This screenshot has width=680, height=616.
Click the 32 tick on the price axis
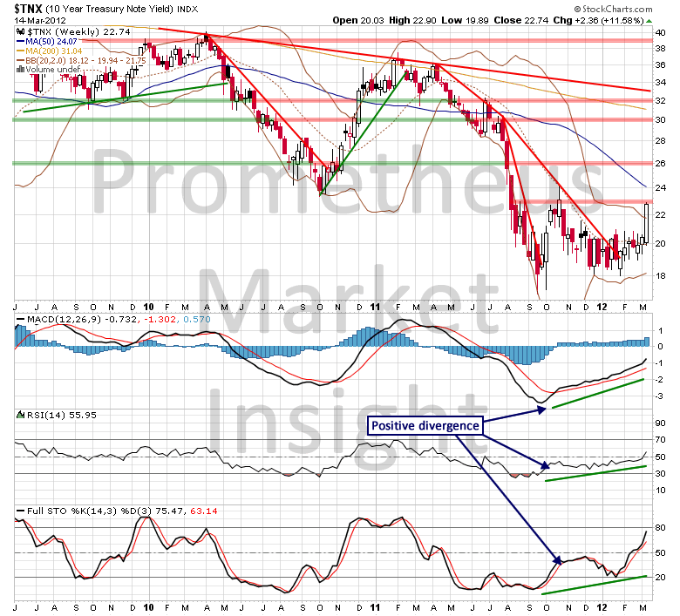pos(661,100)
